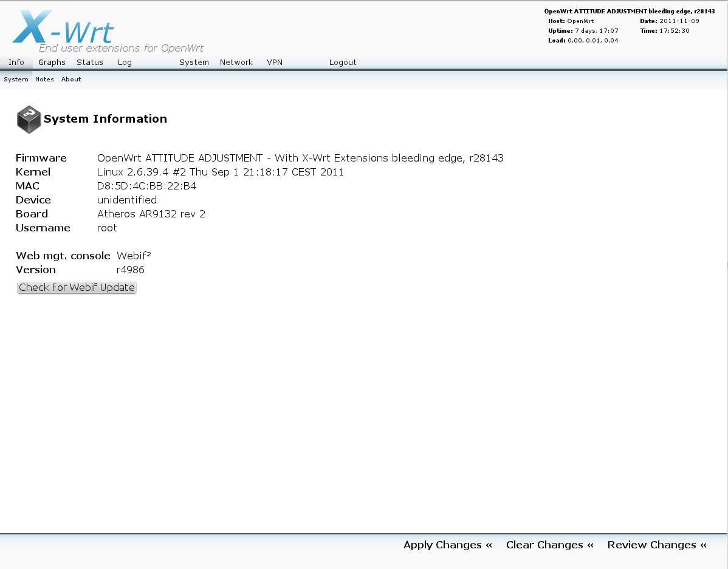Click the MAC address D8:5D:4C:BB:22:B4
This screenshot has width=728, height=569.
[146, 186]
